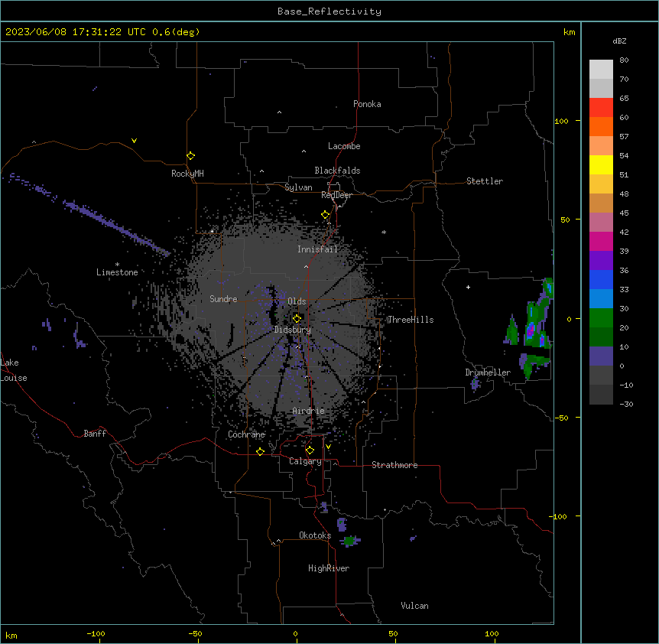Click the Okotoks town label
The image size is (659, 644).
pyautogui.click(x=315, y=535)
